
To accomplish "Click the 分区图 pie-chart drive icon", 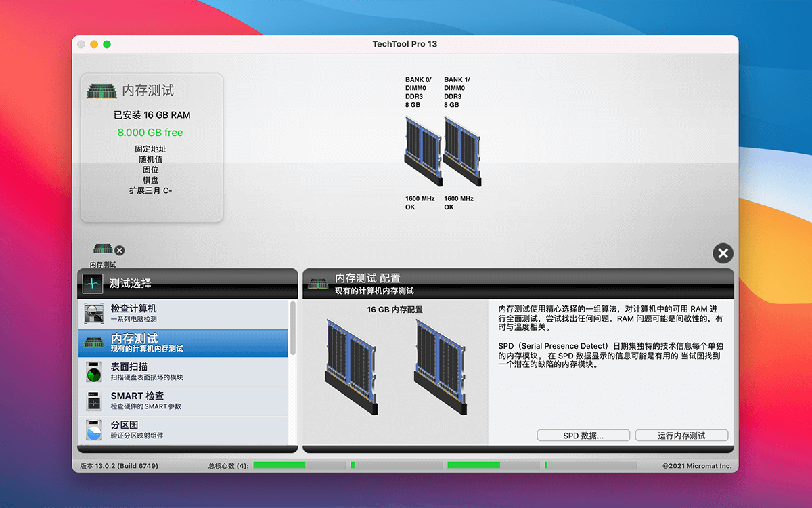I will tap(94, 430).
